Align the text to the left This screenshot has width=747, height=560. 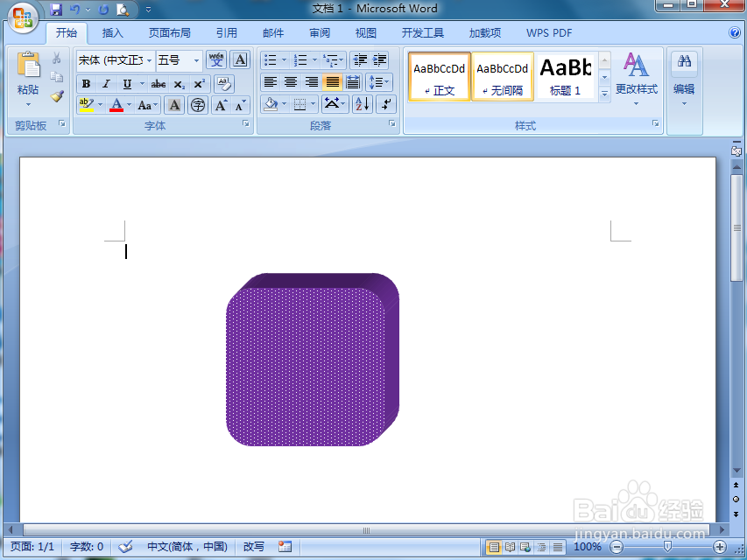(x=271, y=82)
